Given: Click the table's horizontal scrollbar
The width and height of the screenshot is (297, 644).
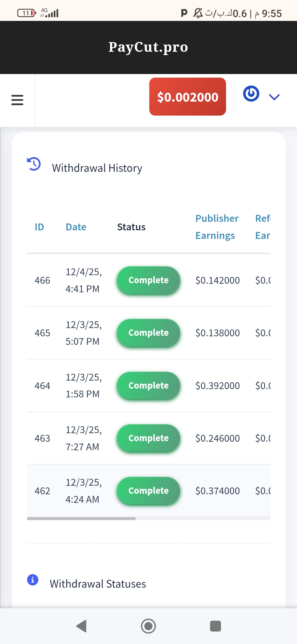Looking at the screenshot, I should (x=81, y=519).
